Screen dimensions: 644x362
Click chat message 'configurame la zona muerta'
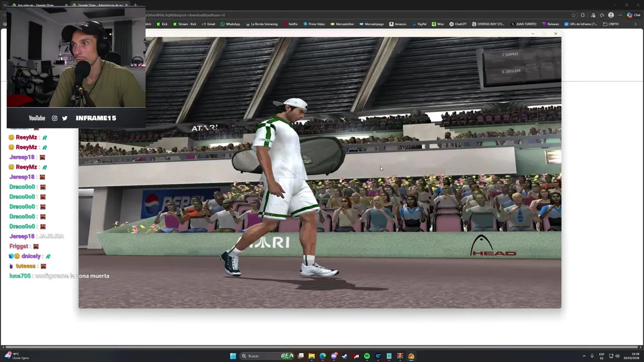coord(72,276)
